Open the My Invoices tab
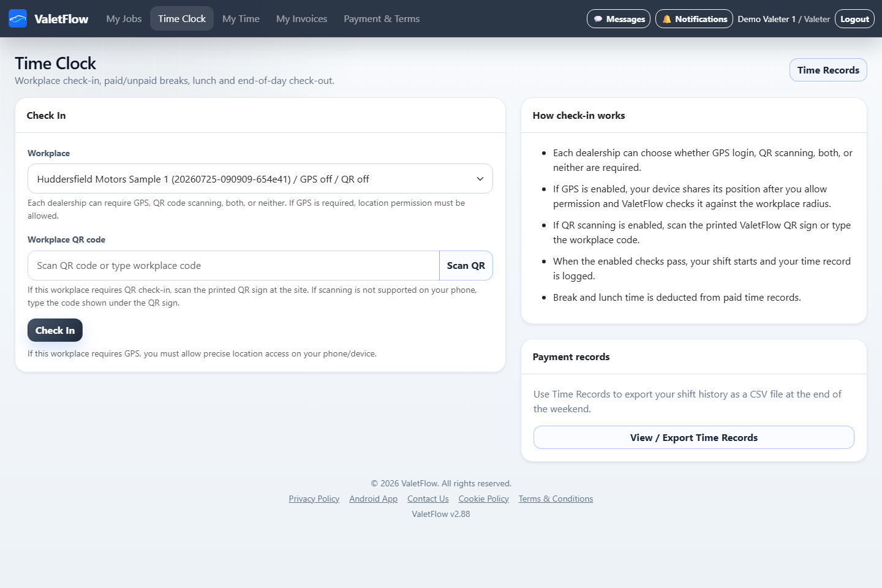Image resolution: width=882 pixels, height=588 pixels. click(301, 19)
